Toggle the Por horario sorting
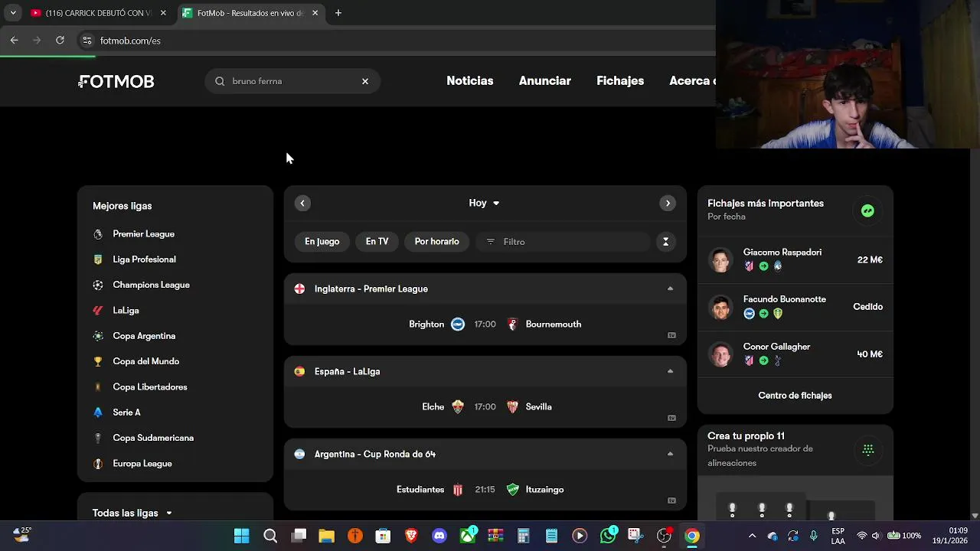This screenshot has height=551, width=980. (x=437, y=241)
